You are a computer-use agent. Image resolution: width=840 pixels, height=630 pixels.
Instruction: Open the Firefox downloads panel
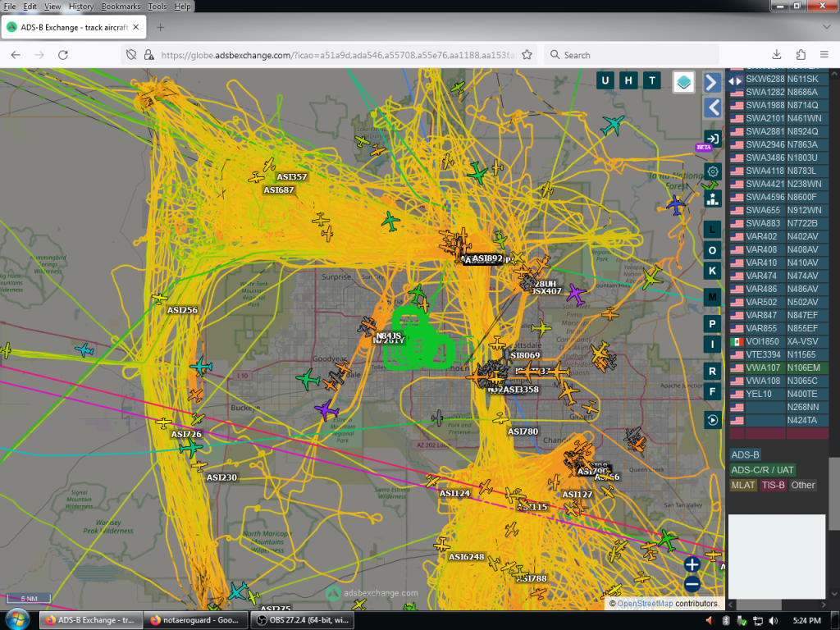click(x=776, y=55)
